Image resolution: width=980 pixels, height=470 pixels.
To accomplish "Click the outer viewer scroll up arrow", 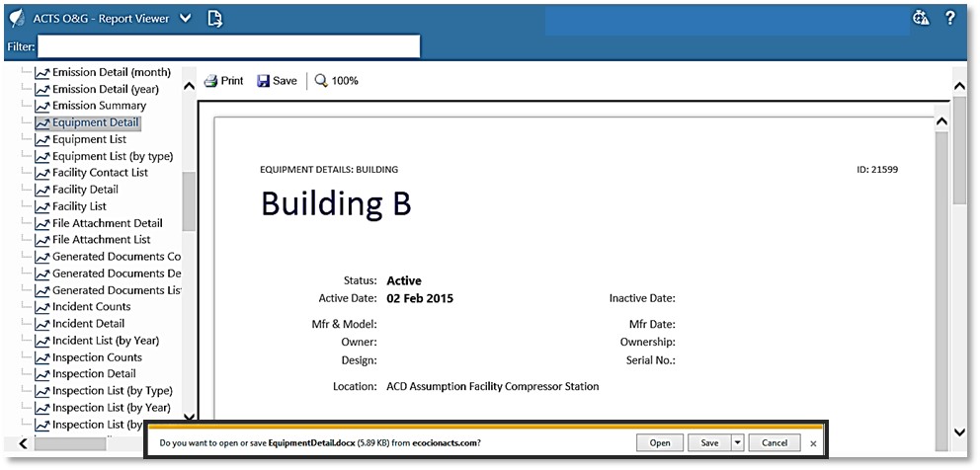I will tap(959, 86).
